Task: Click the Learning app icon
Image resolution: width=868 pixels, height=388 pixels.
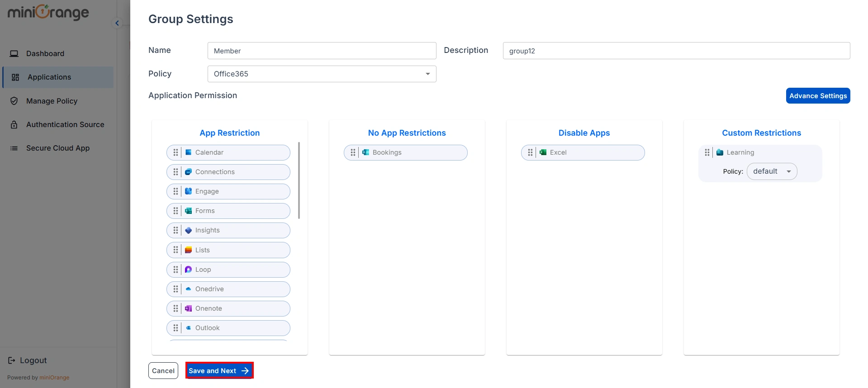Action: tap(720, 152)
